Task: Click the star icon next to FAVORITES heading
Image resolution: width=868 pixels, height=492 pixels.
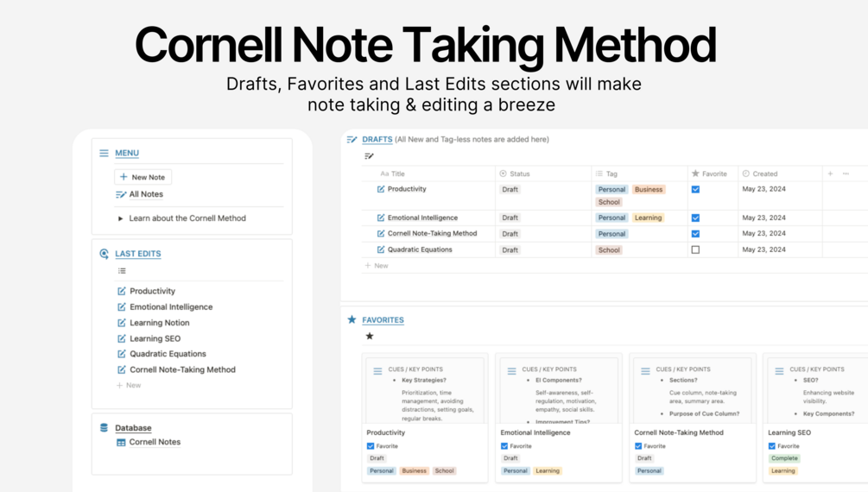Action: 352,319
